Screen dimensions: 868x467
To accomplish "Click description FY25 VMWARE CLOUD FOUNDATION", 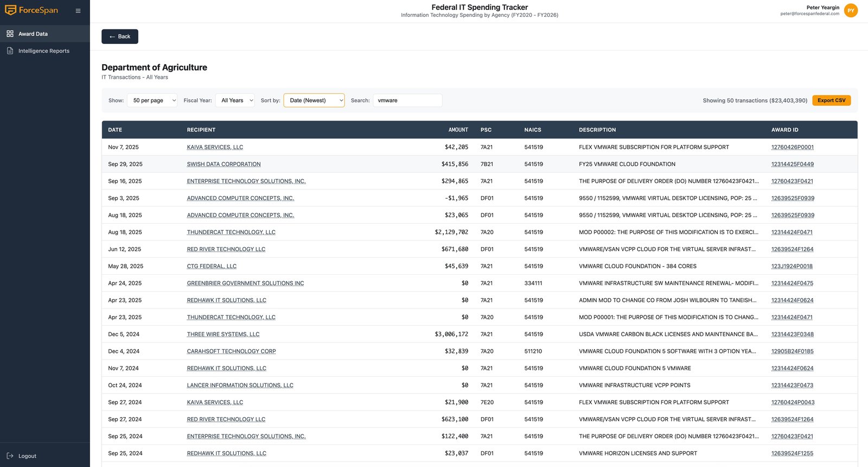I will pos(627,164).
